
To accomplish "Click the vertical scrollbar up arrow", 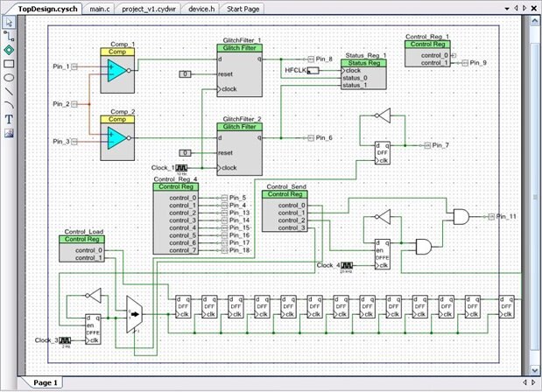I will (534, 21).
